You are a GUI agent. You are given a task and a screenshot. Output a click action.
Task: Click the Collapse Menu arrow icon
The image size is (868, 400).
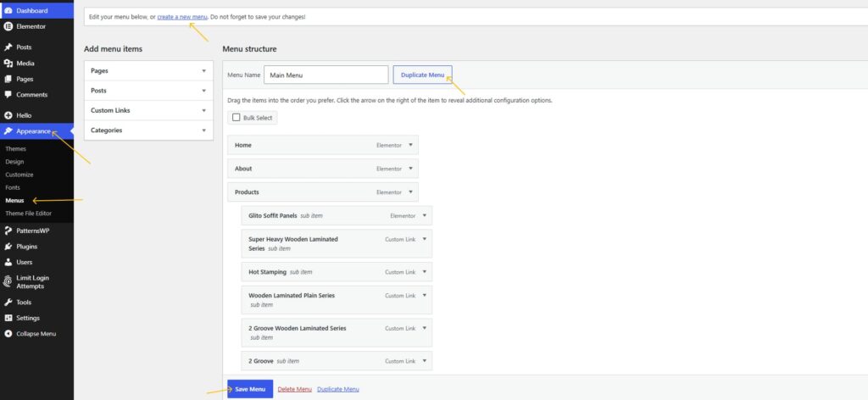pyautogui.click(x=8, y=334)
